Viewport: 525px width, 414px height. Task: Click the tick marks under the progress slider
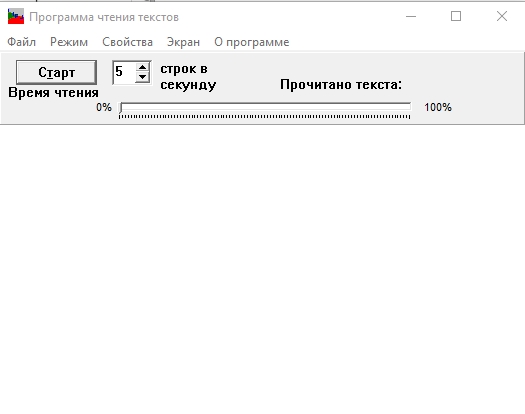(265, 117)
